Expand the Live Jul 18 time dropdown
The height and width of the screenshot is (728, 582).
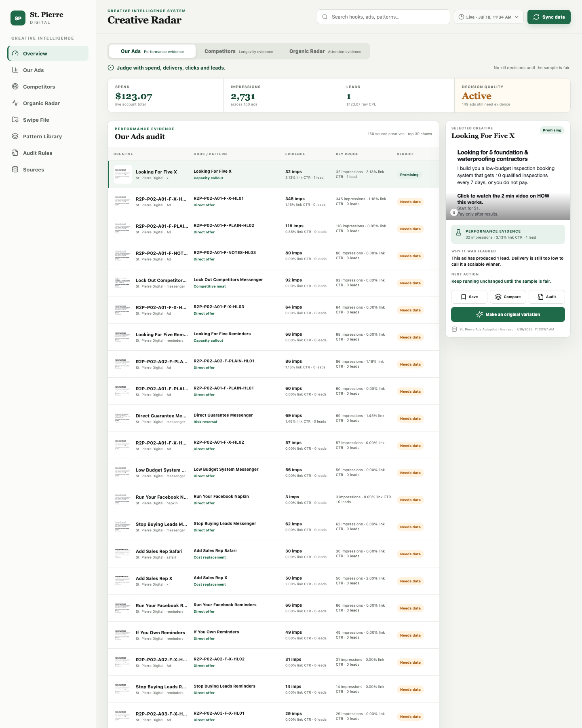[489, 17]
